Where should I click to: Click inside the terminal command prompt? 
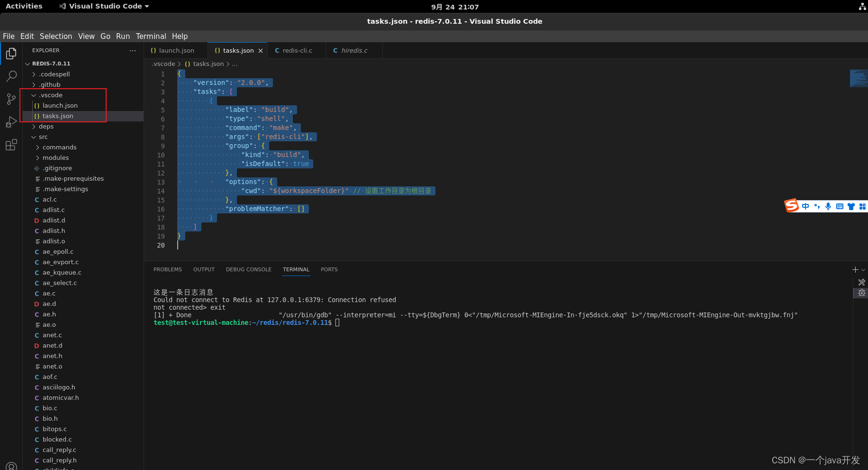[x=337, y=323]
